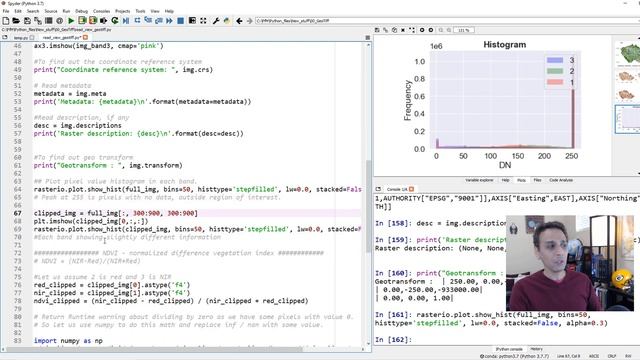The width and height of the screenshot is (640, 360).
Task: Click the plot zoom percentage field
Action: coord(464,30)
